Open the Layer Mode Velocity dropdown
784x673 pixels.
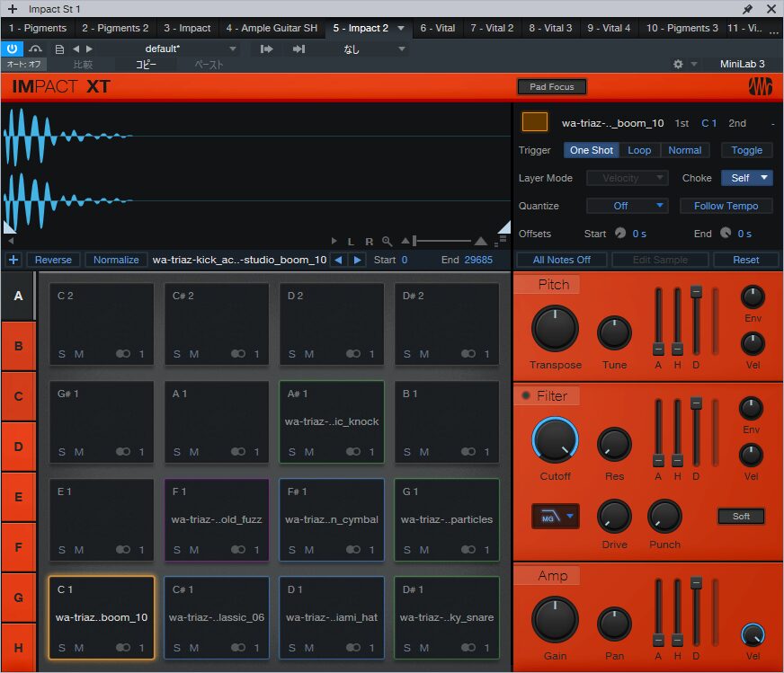click(x=627, y=178)
